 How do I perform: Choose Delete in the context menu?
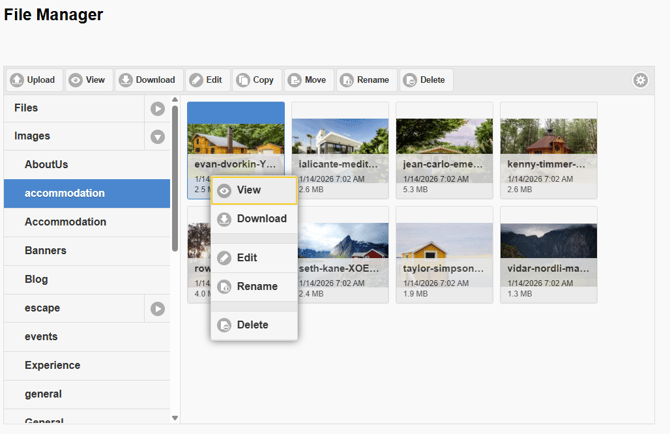tap(254, 325)
